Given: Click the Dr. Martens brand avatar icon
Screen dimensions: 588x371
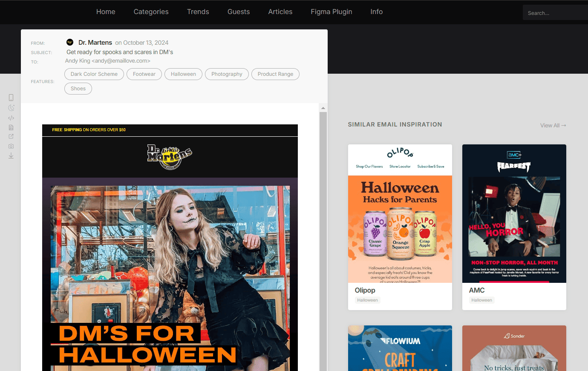Looking at the screenshot, I should coord(70,42).
